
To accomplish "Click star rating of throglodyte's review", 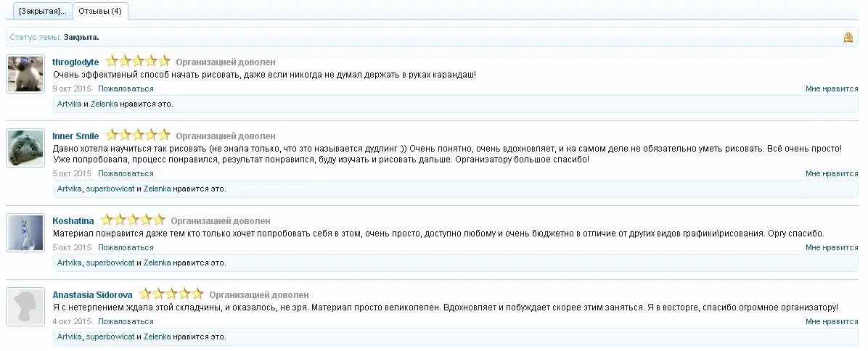I will tap(138, 62).
